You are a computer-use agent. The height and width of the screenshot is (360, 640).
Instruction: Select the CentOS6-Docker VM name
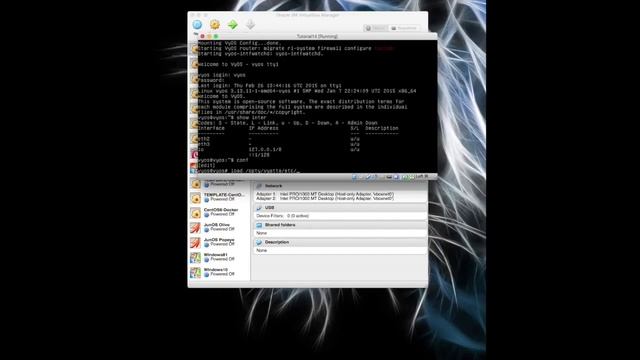221,210
